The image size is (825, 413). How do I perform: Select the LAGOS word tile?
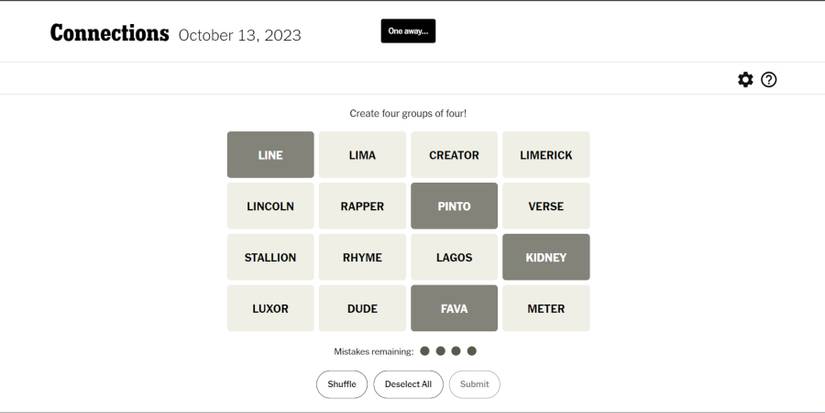454,257
